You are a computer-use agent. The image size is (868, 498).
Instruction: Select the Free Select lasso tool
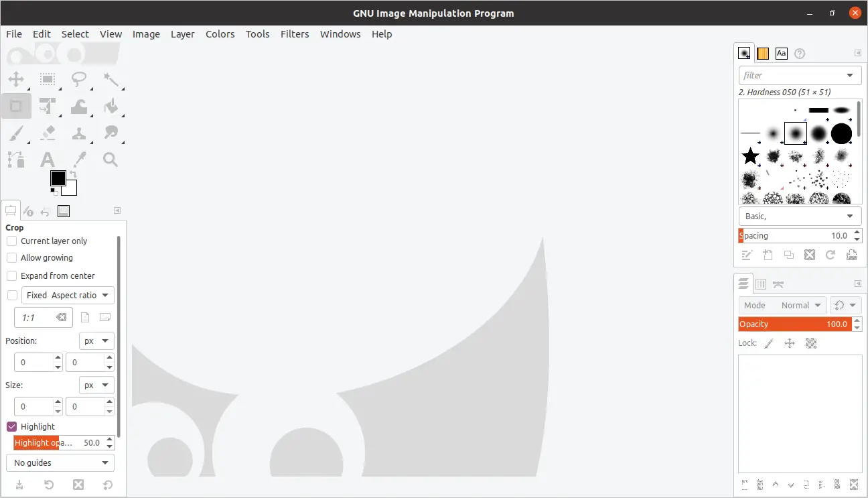tap(79, 80)
